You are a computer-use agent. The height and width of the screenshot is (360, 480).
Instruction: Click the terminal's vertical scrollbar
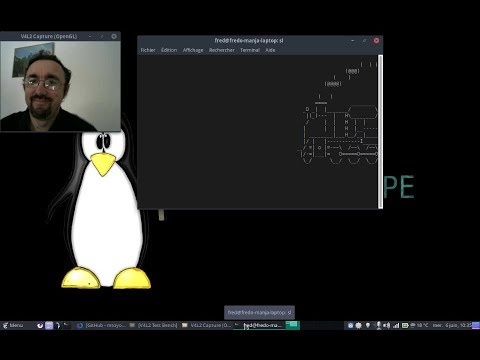(x=380, y=132)
